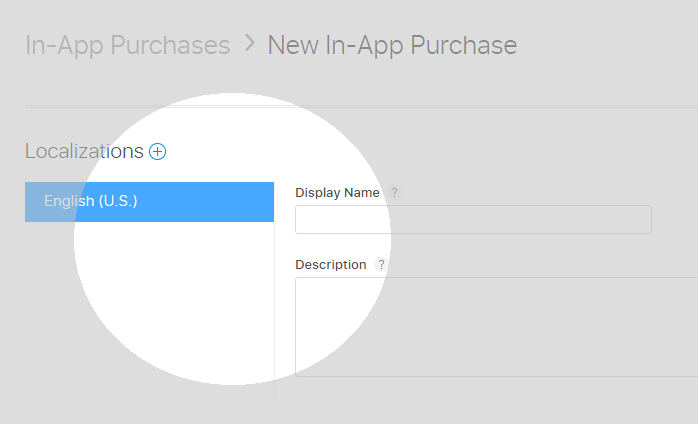Click the Display Name field label
This screenshot has height=424, width=698.
337,193
